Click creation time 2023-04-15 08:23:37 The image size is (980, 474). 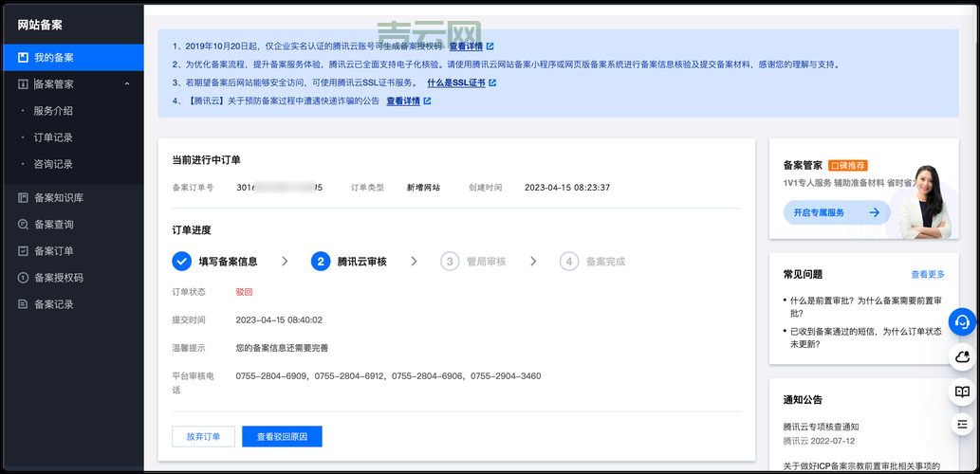pos(567,188)
